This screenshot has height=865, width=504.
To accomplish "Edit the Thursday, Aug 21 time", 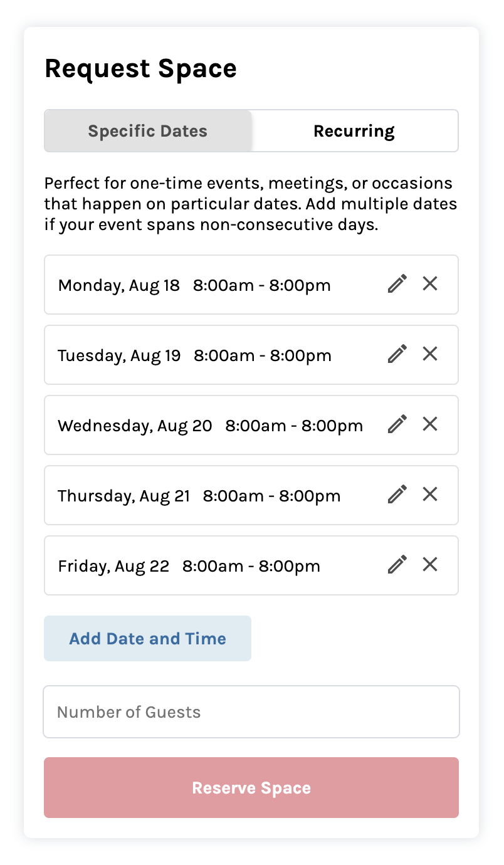I will [x=397, y=495].
